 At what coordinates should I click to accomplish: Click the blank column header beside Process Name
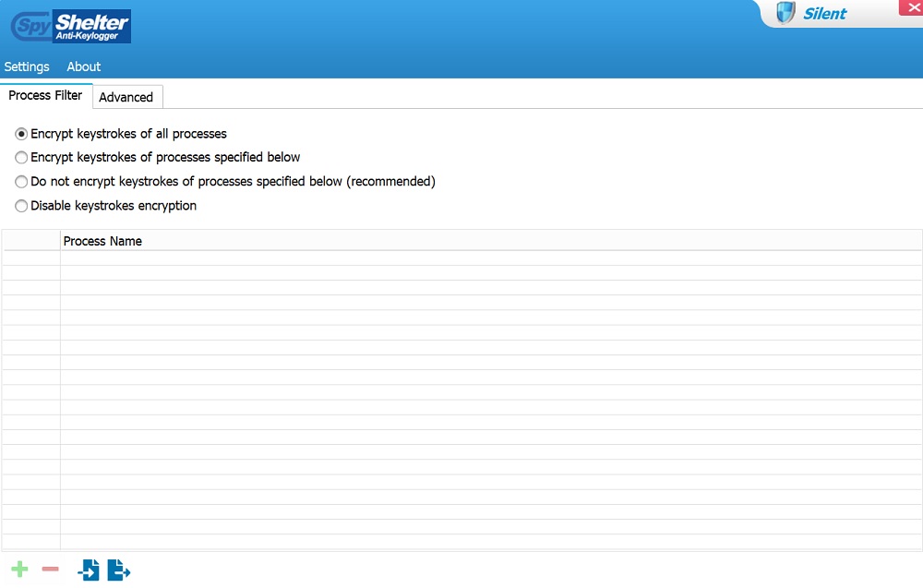pos(30,240)
